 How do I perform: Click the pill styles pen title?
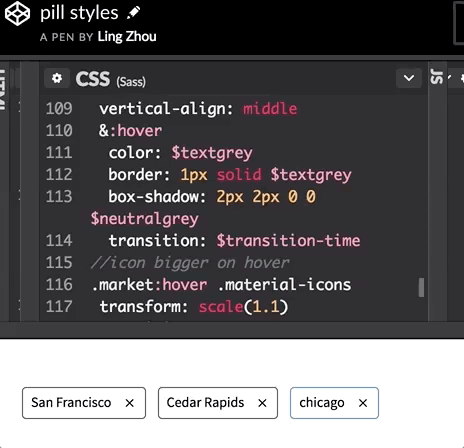79,13
